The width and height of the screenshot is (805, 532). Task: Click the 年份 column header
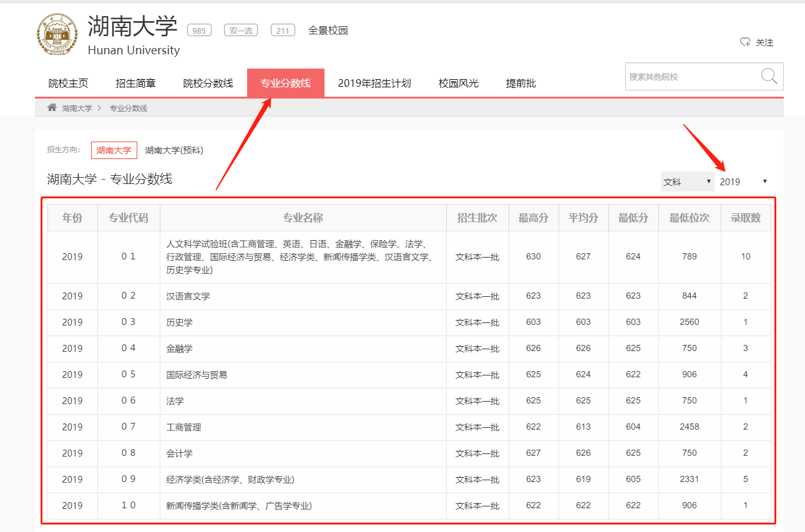pyautogui.click(x=72, y=218)
